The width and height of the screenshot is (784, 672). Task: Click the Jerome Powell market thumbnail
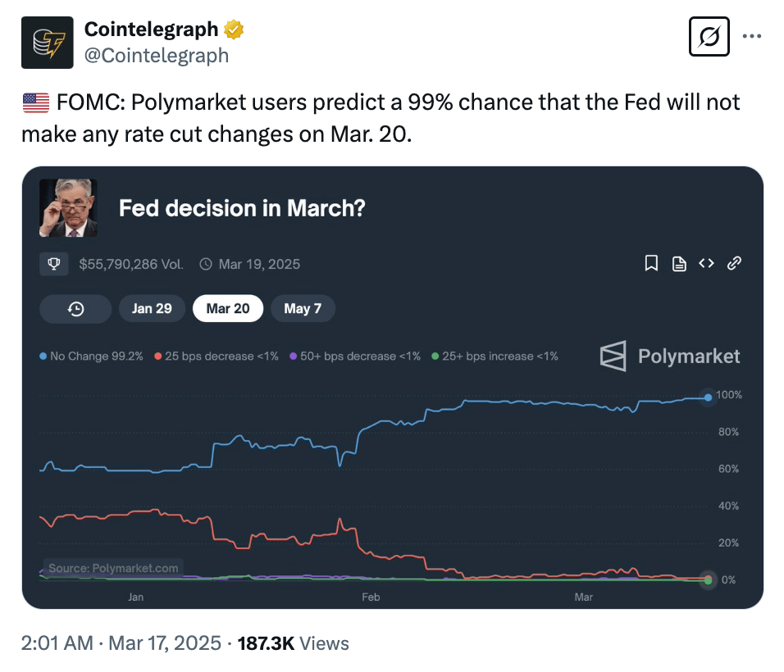point(69,208)
